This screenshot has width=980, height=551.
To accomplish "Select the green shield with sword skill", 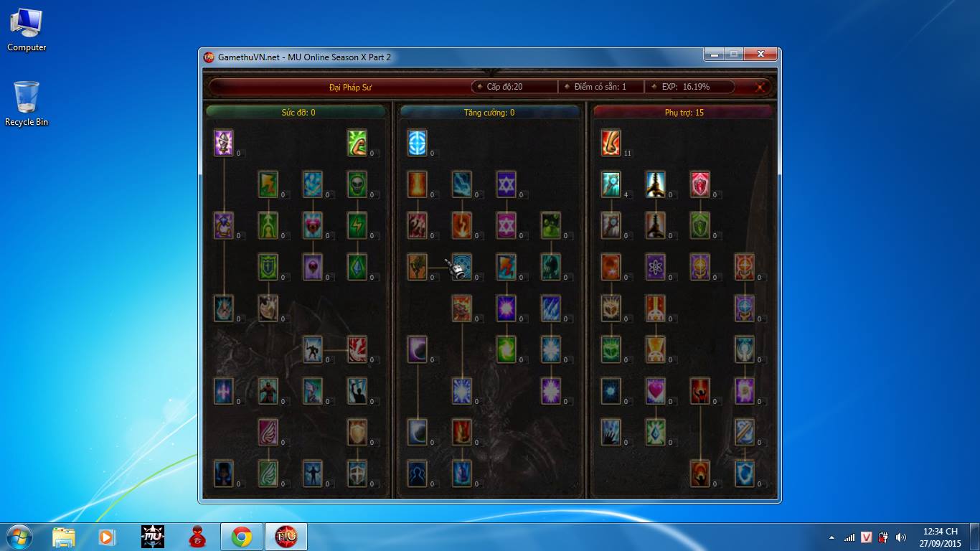I will [x=268, y=267].
